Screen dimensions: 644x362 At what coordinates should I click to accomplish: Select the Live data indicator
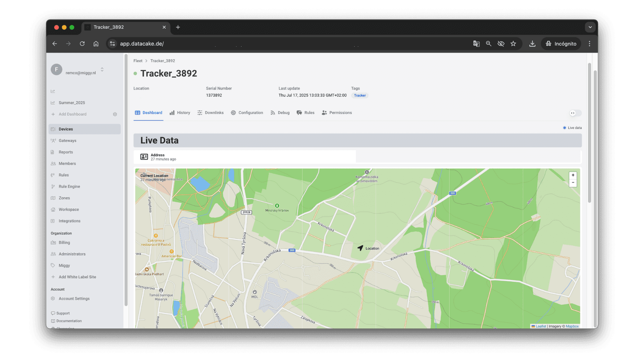coord(572,128)
